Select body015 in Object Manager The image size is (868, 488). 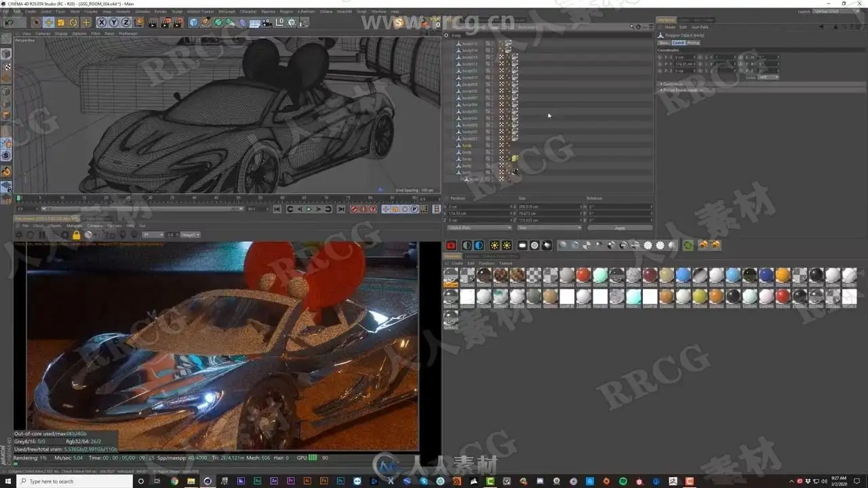(469, 43)
